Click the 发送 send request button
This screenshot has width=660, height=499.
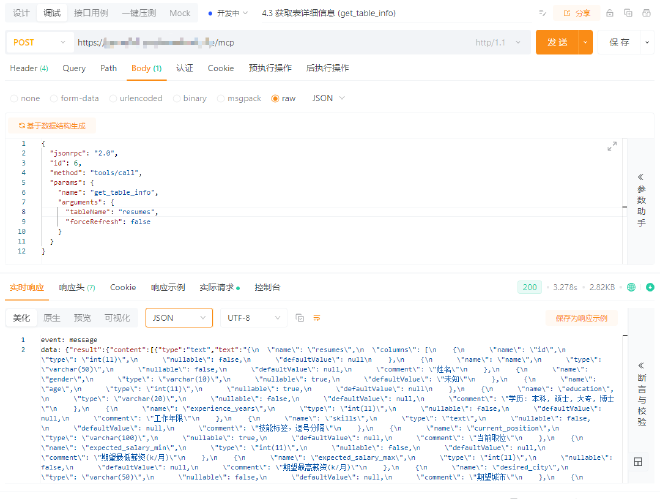pyautogui.click(x=557, y=43)
